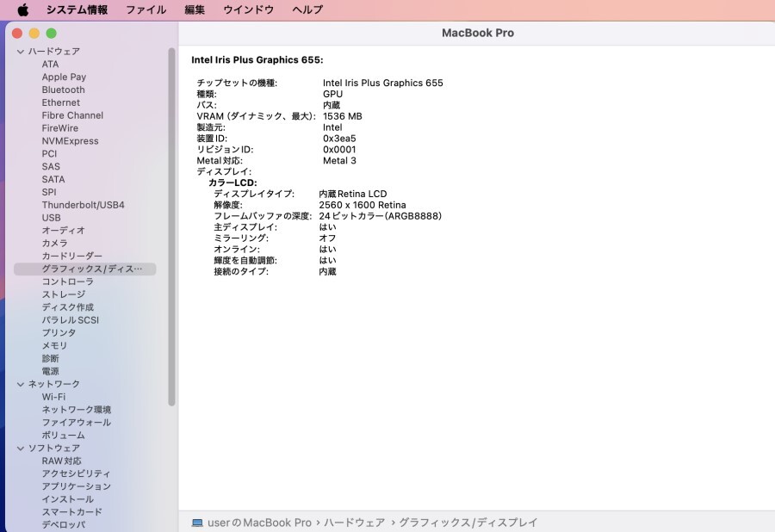Open the ウインドウ menu
This screenshot has width=775, height=532.
point(249,9)
